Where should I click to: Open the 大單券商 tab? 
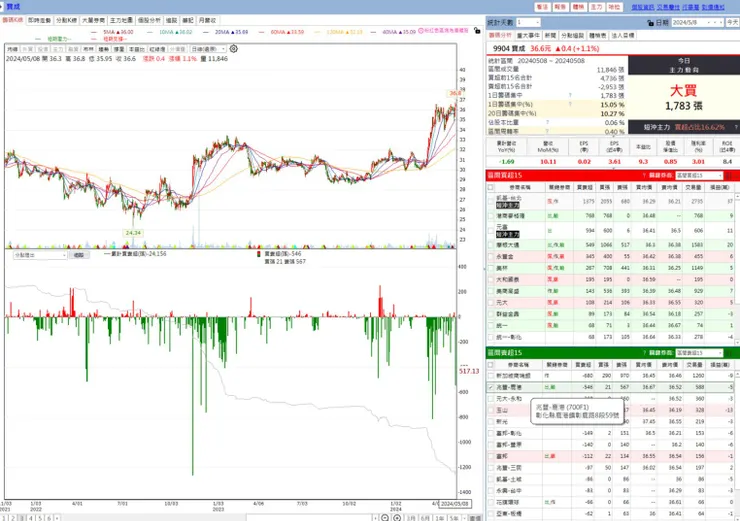coord(93,20)
